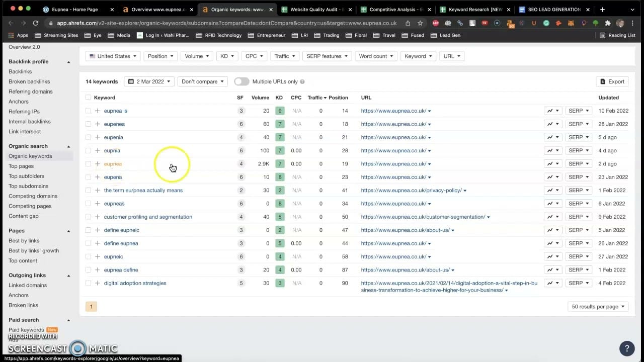Check the checkbox for keyword "eupeneas"
The height and width of the screenshot is (362, 644).
coord(88,203)
